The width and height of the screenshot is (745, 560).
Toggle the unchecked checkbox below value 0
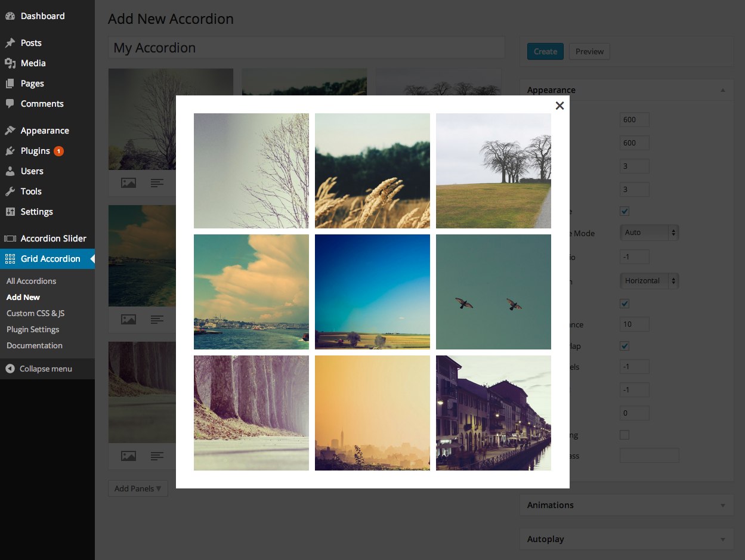625,435
